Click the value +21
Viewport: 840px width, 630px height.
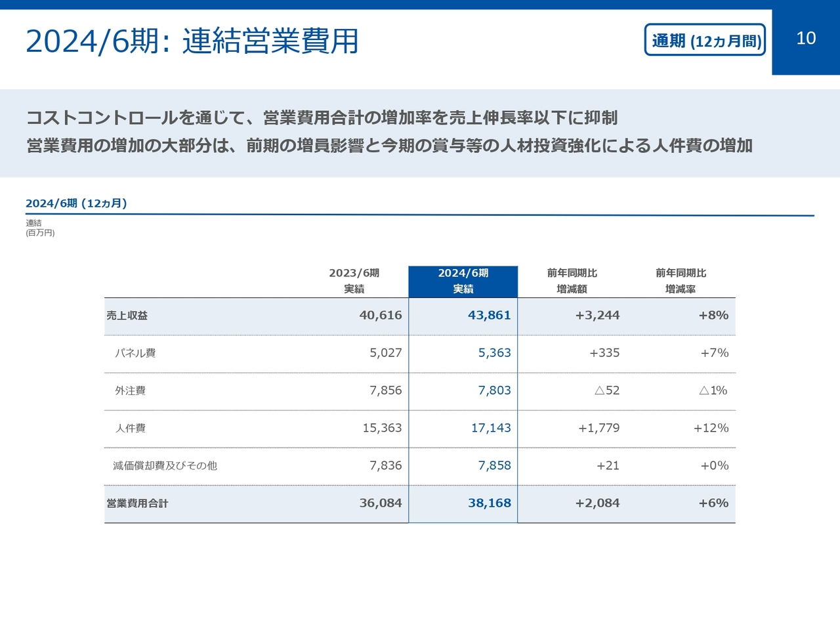(608, 465)
